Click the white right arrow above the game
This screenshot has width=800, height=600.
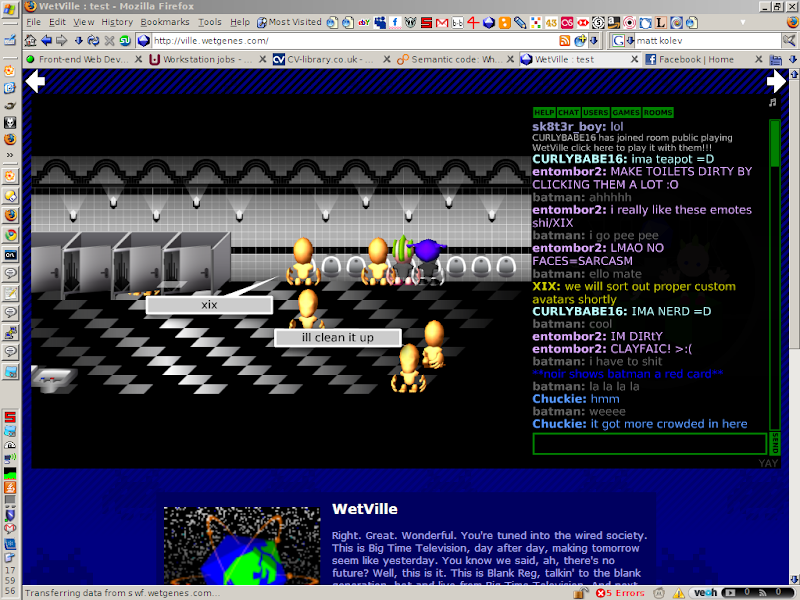click(x=776, y=82)
